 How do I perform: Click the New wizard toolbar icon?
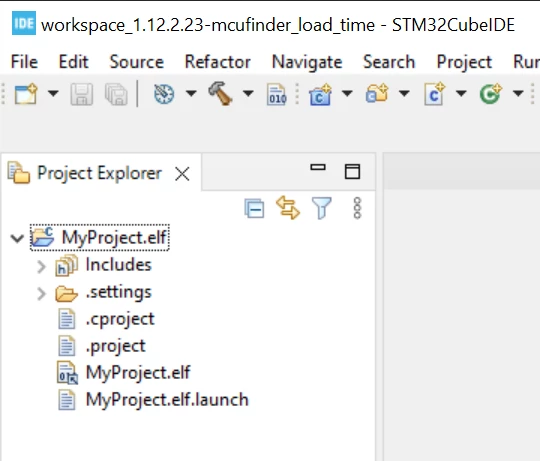26,94
